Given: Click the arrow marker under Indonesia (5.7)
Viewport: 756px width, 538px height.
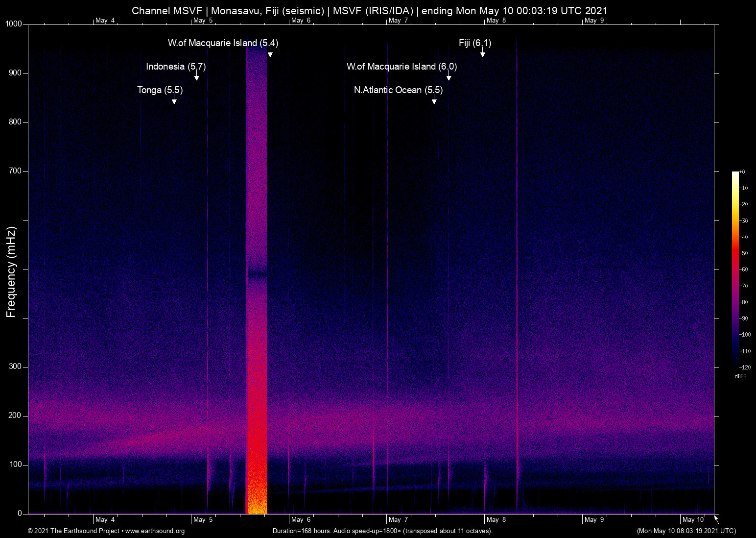Looking at the screenshot, I should coord(196,76).
